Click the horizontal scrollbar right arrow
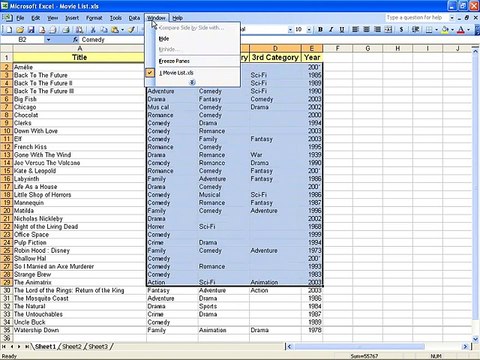 click(465, 347)
